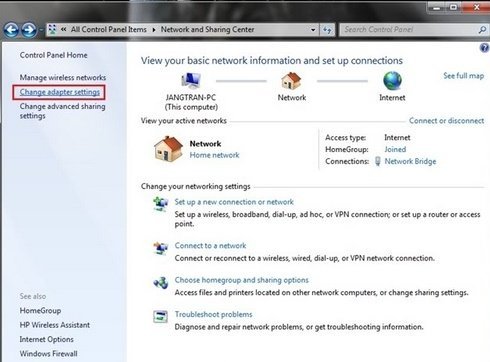The width and height of the screenshot is (490, 362).
Task: Select Network and Sharing Center breadcrumb
Action: point(207,29)
